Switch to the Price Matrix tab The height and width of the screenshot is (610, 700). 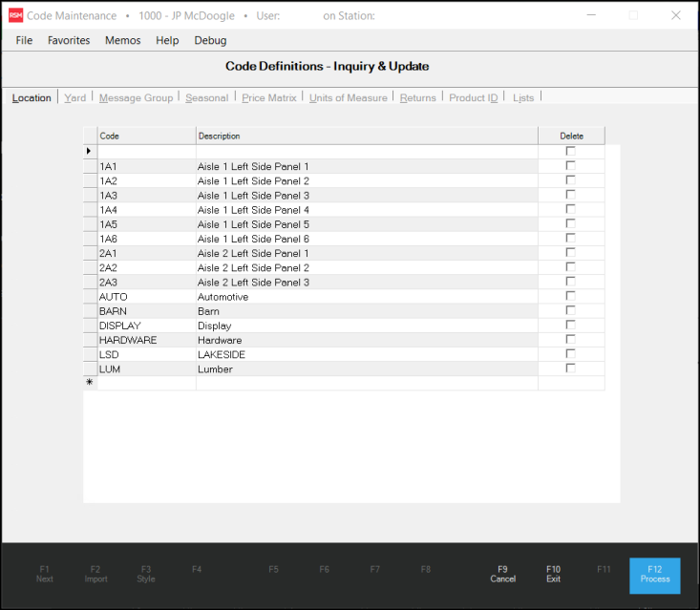269,97
